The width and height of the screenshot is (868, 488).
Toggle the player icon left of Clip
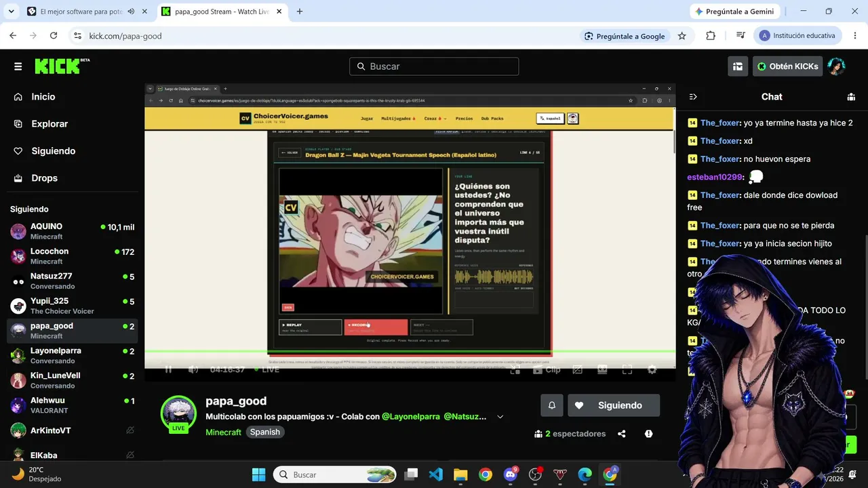point(515,369)
